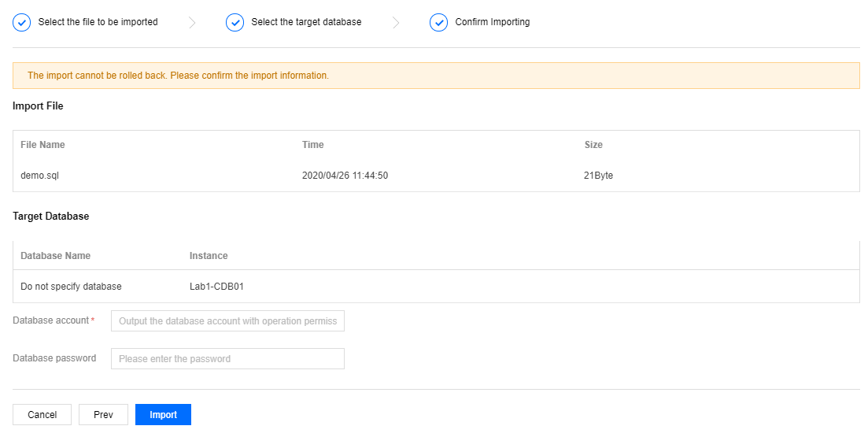Select the 'Confirm Importing' step label
Image resolution: width=868 pixels, height=437 pixels.
492,22
